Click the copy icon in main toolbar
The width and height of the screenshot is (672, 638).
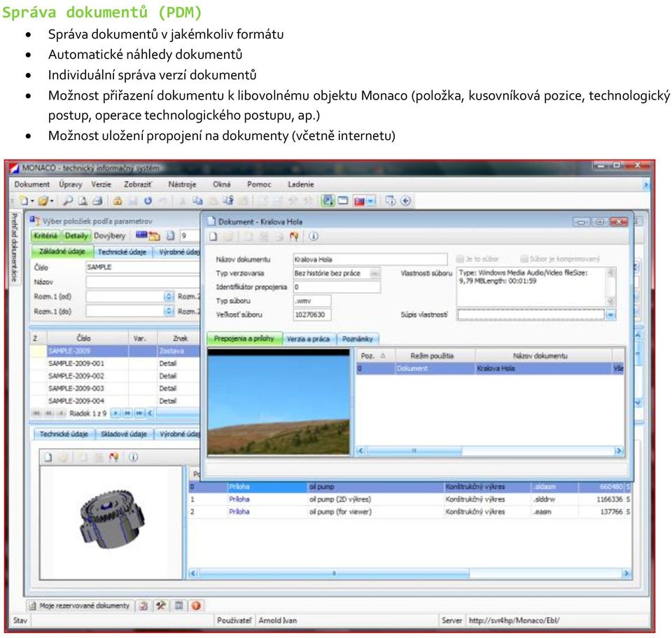[197, 201]
